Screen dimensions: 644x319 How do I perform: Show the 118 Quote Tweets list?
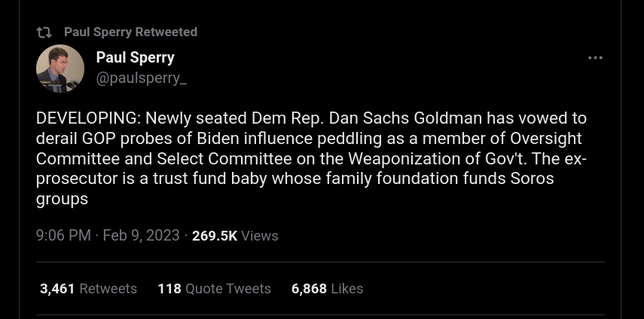215,289
